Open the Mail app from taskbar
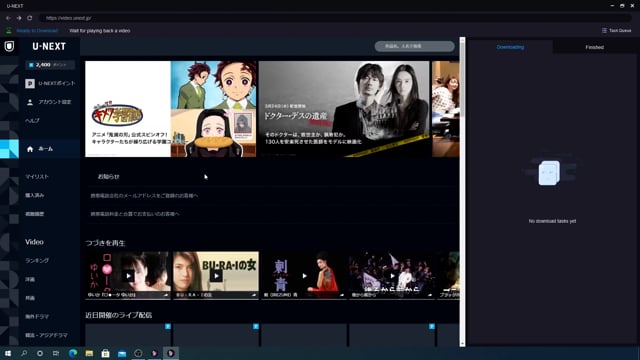Viewport: 640px width, 360px height. (122, 353)
